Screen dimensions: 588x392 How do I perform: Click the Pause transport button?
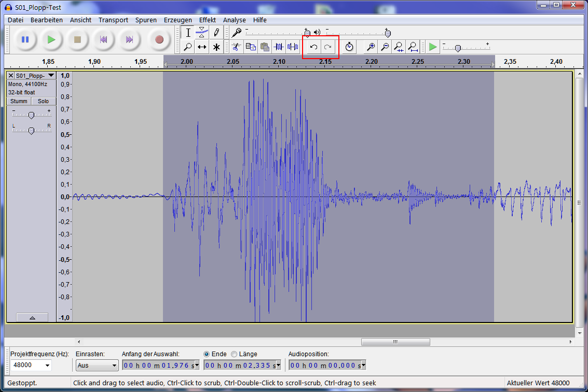click(25, 39)
